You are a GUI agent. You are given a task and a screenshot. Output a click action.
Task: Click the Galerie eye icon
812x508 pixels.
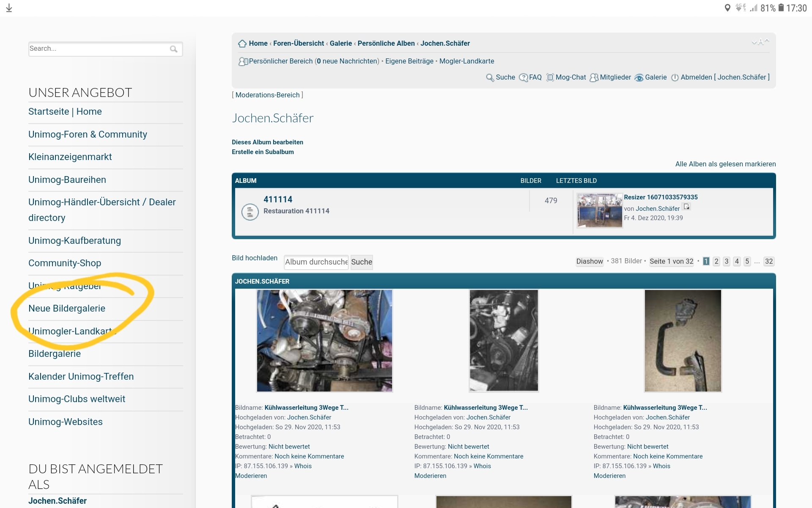pyautogui.click(x=639, y=77)
